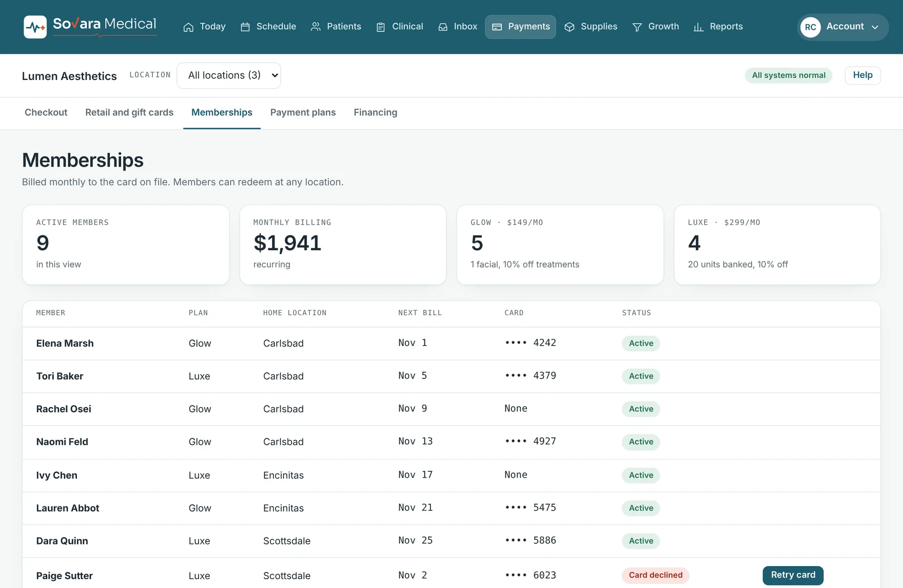Click the Card declined status badge
903x588 pixels.
[x=655, y=575]
